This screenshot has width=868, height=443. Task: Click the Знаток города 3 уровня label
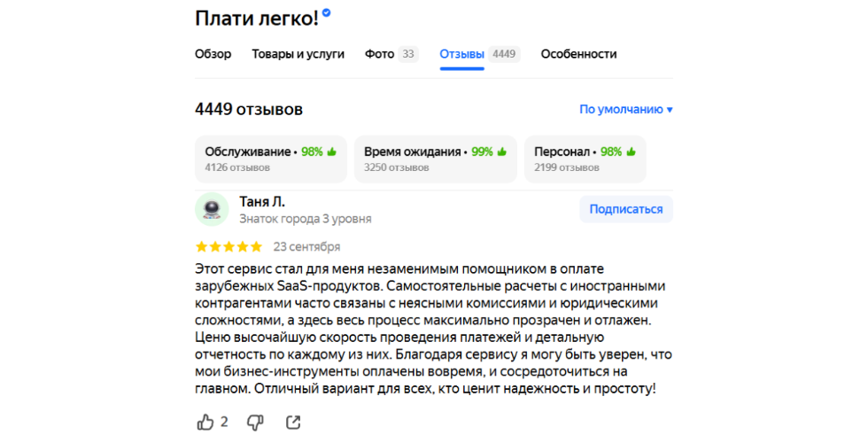(306, 219)
